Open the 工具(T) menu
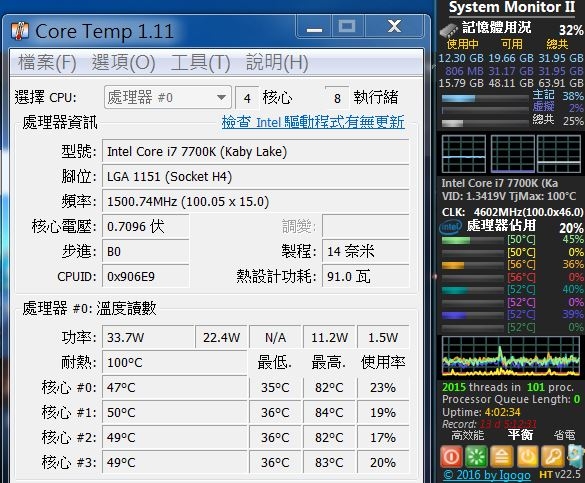 coord(200,62)
